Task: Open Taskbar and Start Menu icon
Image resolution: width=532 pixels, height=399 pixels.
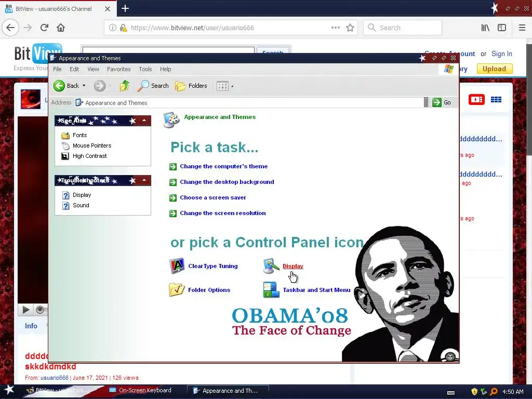Action: click(x=271, y=290)
